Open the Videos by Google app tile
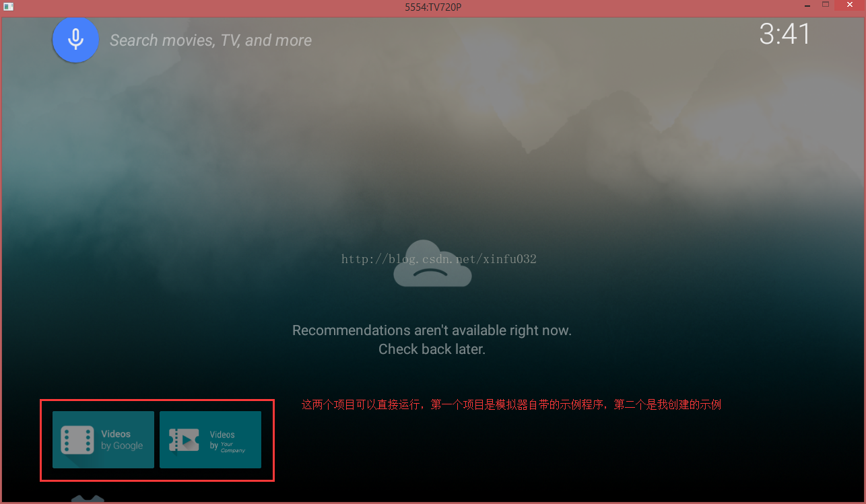The width and height of the screenshot is (866, 504). 103,439
